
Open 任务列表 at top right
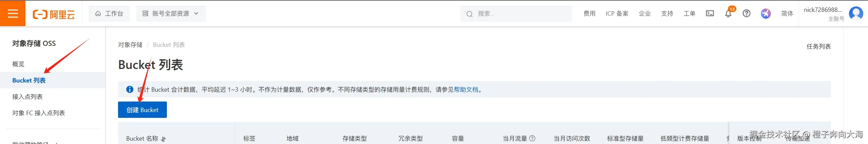(x=818, y=46)
